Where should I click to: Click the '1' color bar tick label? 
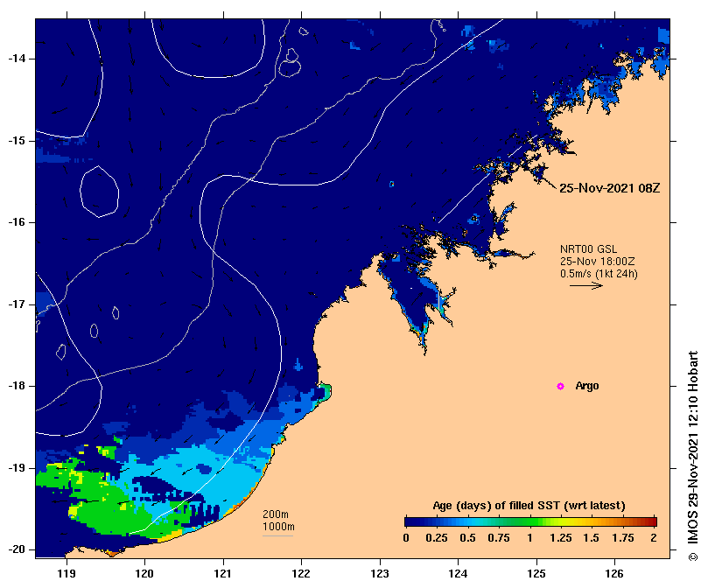coord(530,538)
